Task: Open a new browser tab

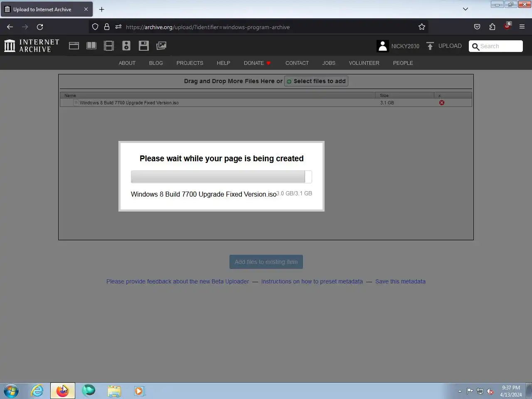Action: coord(101,9)
